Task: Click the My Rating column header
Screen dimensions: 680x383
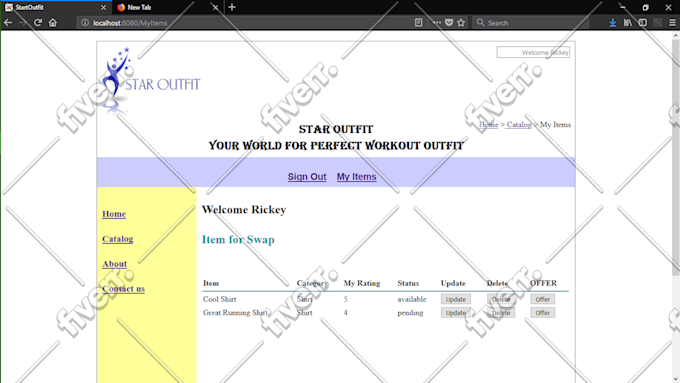Action: pos(362,283)
